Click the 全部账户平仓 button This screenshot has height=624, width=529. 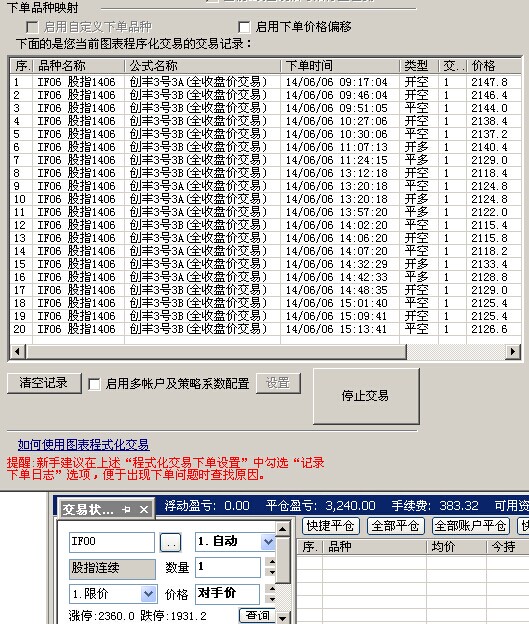[470, 526]
